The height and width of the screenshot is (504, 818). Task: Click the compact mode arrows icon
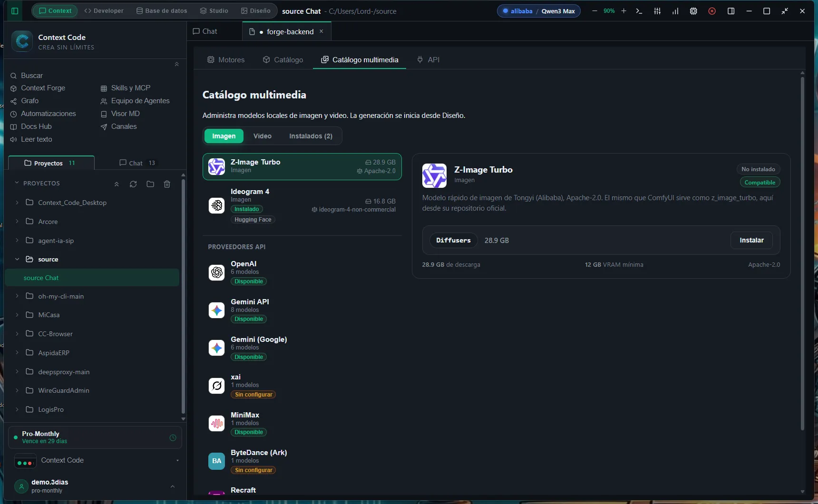point(785,11)
